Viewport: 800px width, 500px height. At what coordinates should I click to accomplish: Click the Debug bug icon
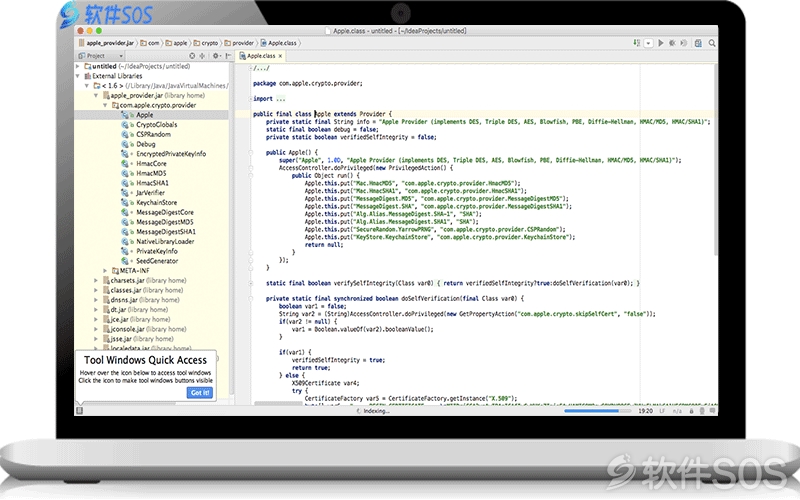pyautogui.click(x=672, y=43)
